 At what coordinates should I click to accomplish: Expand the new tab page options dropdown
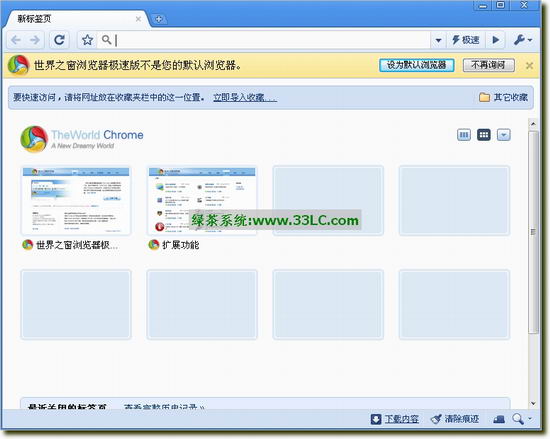click(x=504, y=135)
